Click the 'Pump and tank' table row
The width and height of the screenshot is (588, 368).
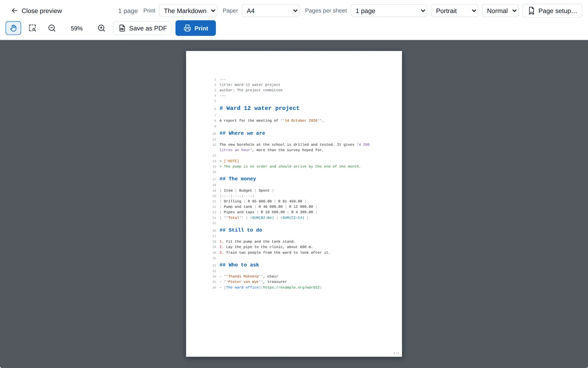point(268,207)
